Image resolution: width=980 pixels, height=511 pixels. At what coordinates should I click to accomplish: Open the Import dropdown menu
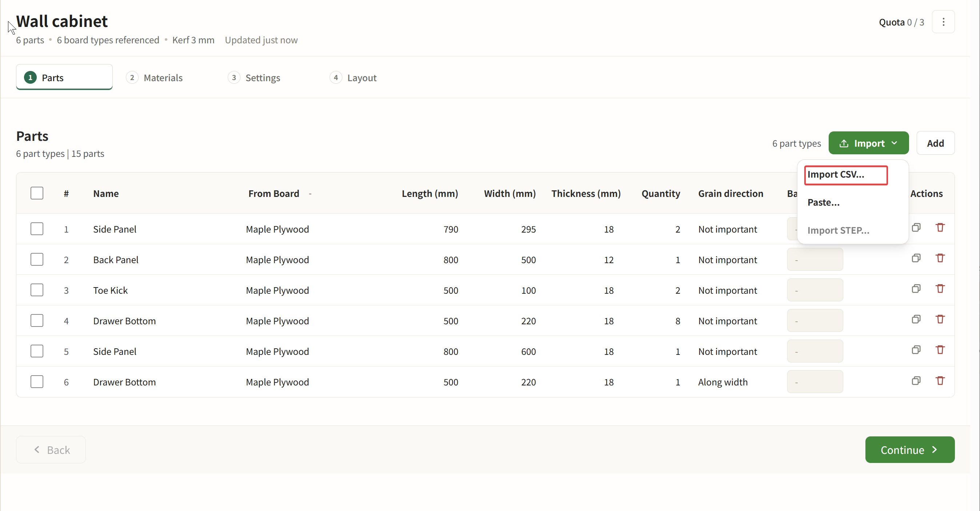(x=869, y=143)
